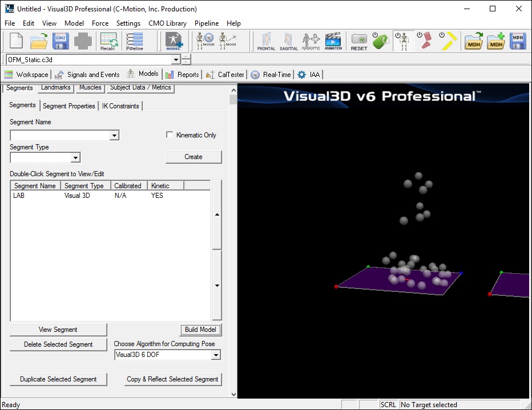532x410 pixels.
Task: Select the Landmarks sub-tab
Action: (55, 87)
